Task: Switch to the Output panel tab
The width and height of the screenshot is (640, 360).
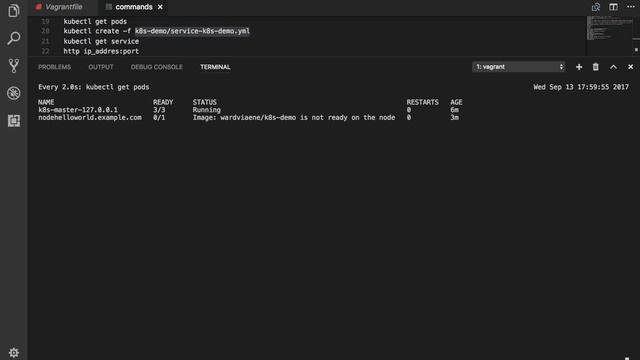Action: coord(101,67)
